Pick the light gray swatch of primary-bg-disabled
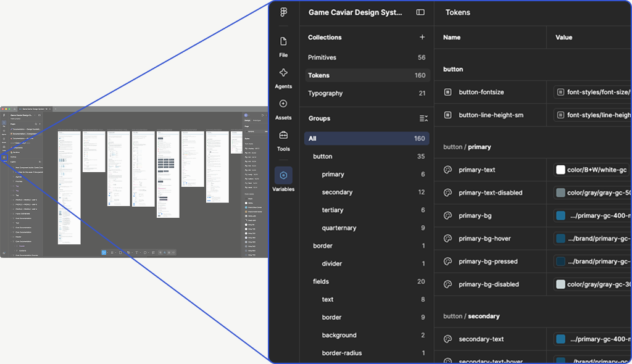This screenshot has height=364, width=632. [560, 284]
